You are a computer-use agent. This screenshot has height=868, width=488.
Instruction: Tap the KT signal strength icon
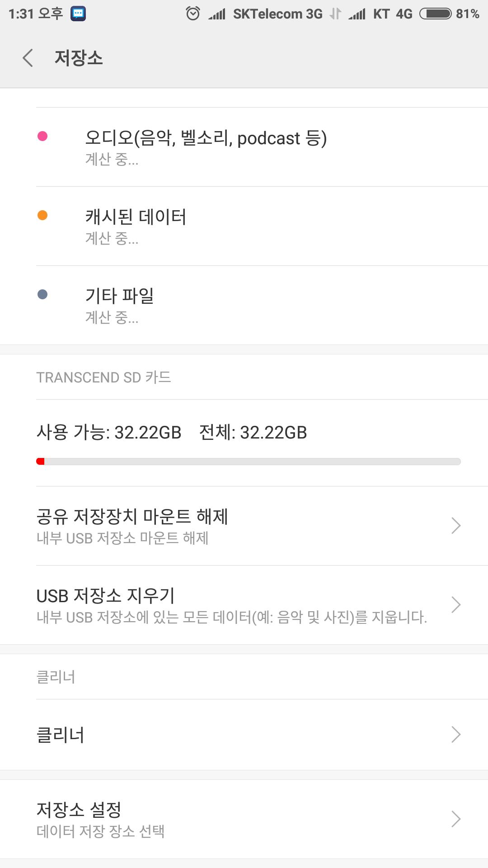point(357,14)
